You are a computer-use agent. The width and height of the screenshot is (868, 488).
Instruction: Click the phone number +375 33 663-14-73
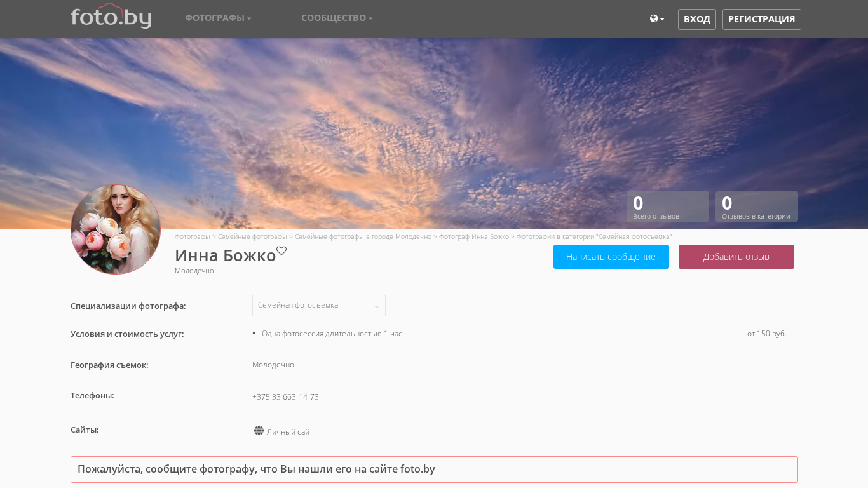coord(285,397)
